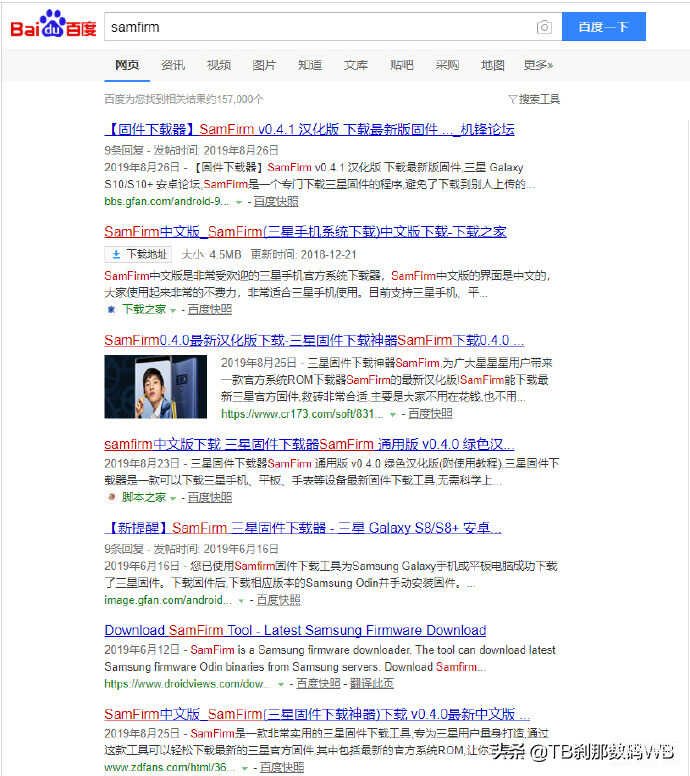Open the 知道 tab
Screen dimensions: 690x776
310,65
